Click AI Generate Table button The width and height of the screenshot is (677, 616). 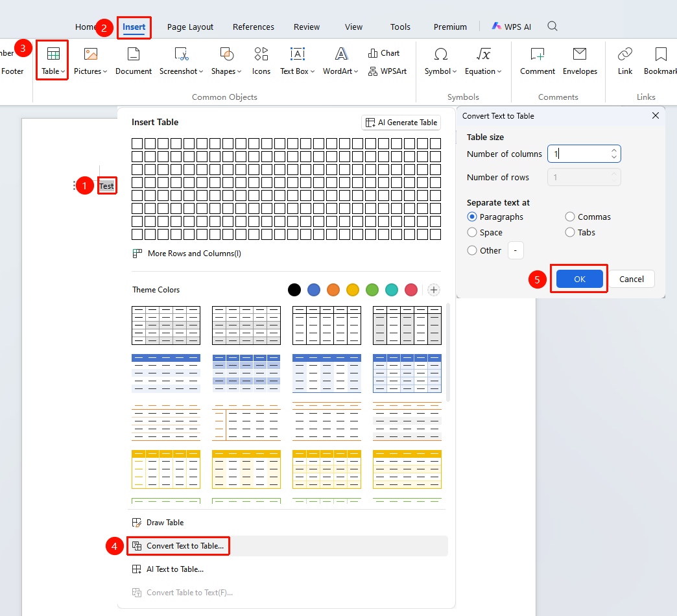(401, 123)
